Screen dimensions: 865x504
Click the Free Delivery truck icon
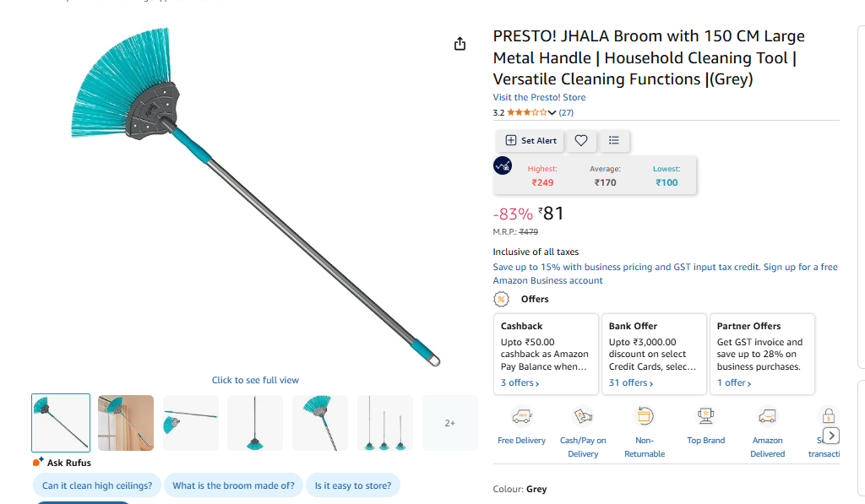tap(522, 416)
